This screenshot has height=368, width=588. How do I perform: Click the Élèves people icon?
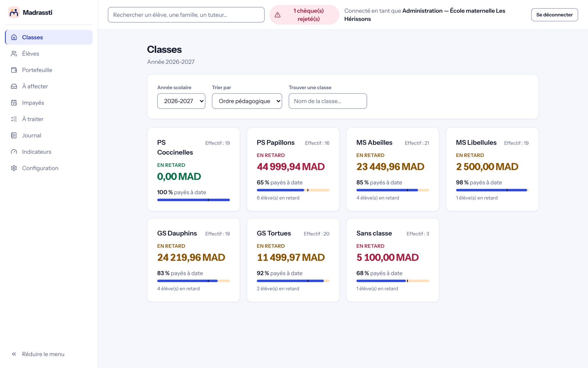[14, 54]
